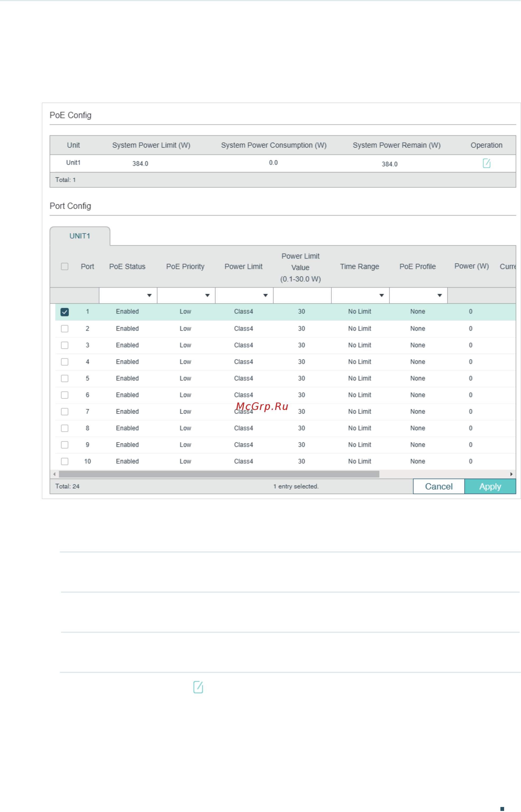Click the 'Total: 24' footer text
521x812 pixels.
click(67, 487)
